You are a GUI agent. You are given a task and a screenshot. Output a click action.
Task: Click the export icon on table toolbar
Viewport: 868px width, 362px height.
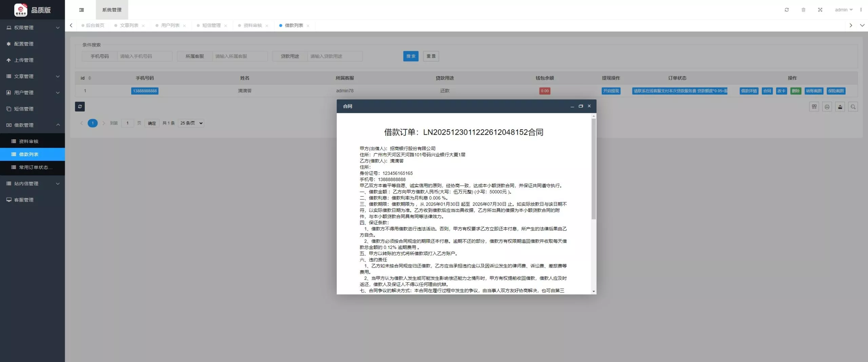coord(840,107)
